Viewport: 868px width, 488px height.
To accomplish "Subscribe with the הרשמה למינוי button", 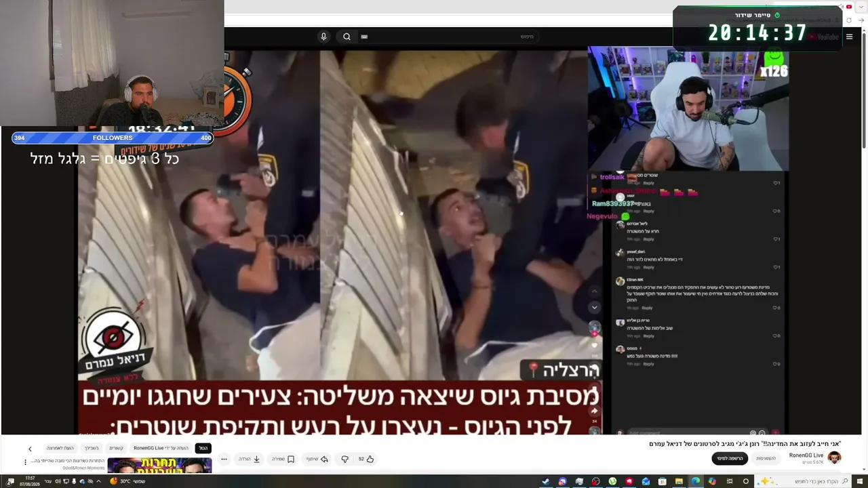I will pos(730,459).
